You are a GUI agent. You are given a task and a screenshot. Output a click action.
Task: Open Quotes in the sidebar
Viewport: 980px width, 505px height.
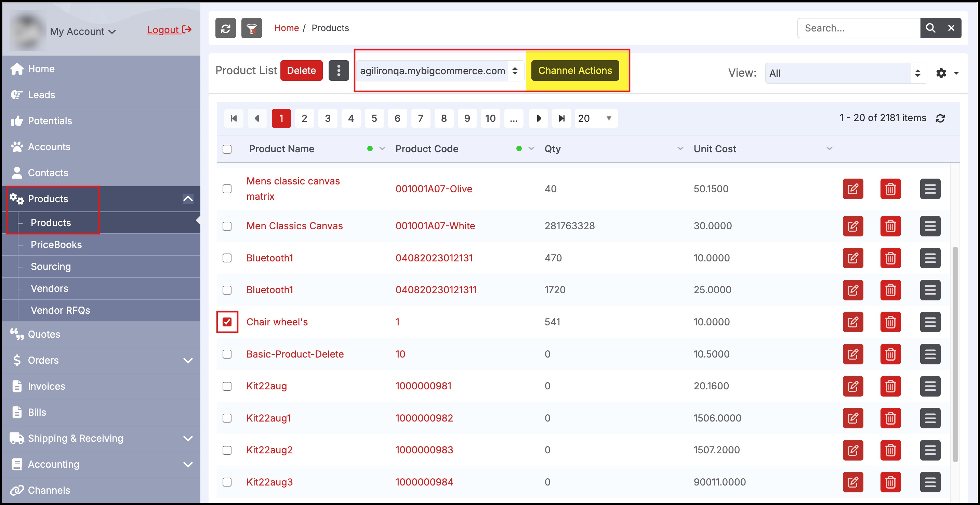pos(44,334)
